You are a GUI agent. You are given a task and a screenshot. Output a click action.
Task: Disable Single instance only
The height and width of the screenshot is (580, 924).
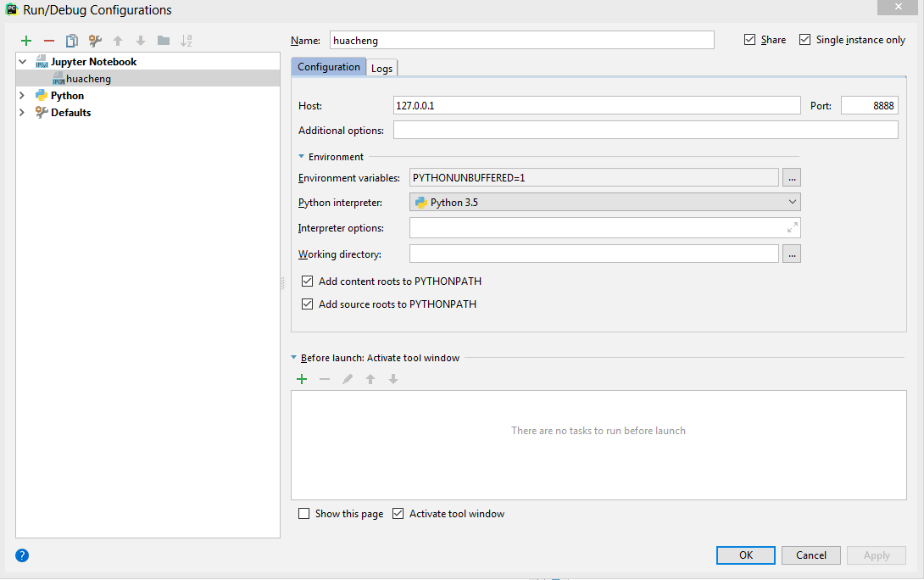[804, 39]
